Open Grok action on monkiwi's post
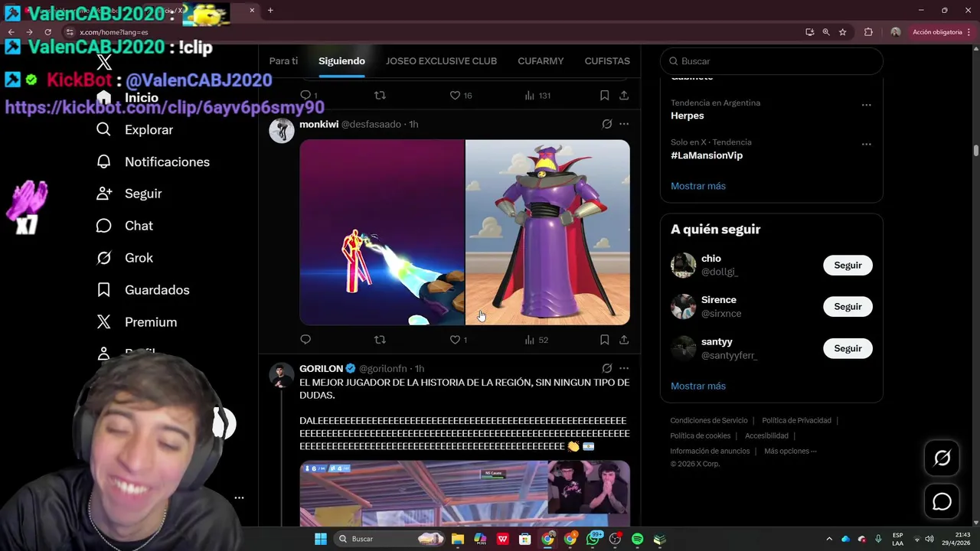 [x=606, y=124]
